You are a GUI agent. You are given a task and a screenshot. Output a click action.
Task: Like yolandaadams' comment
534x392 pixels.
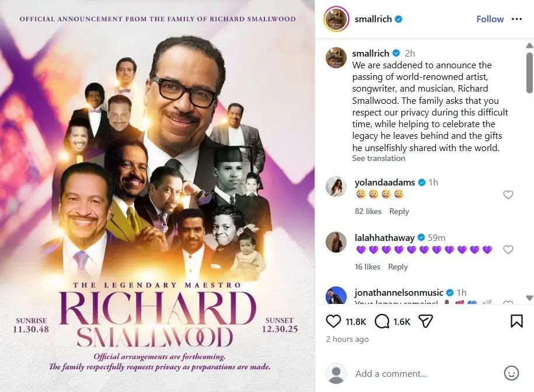coord(508,195)
